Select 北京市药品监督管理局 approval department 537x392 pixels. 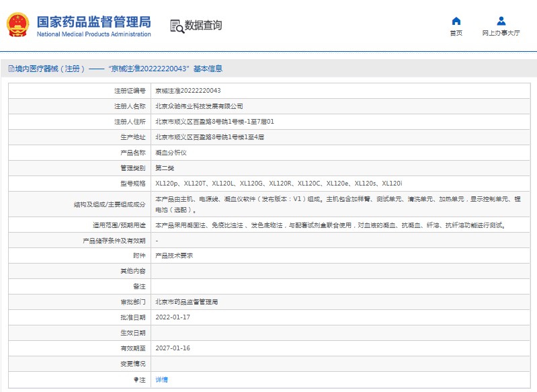pos(187,302)
